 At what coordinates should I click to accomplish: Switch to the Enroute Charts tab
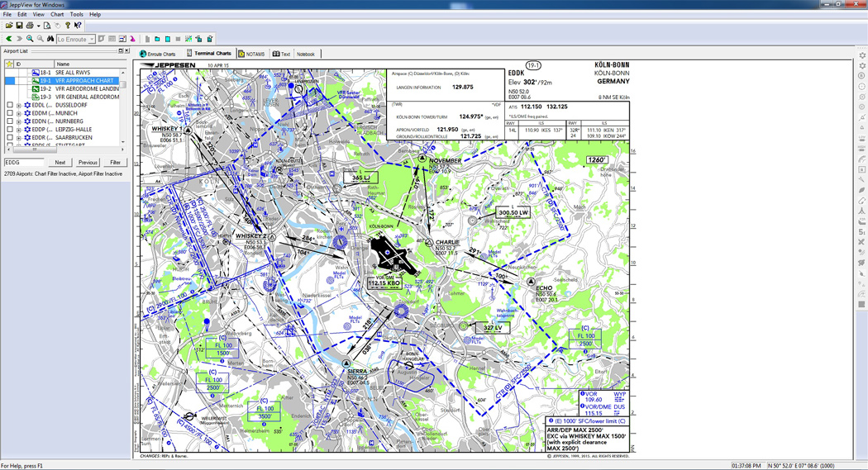(x=158, y=54)
